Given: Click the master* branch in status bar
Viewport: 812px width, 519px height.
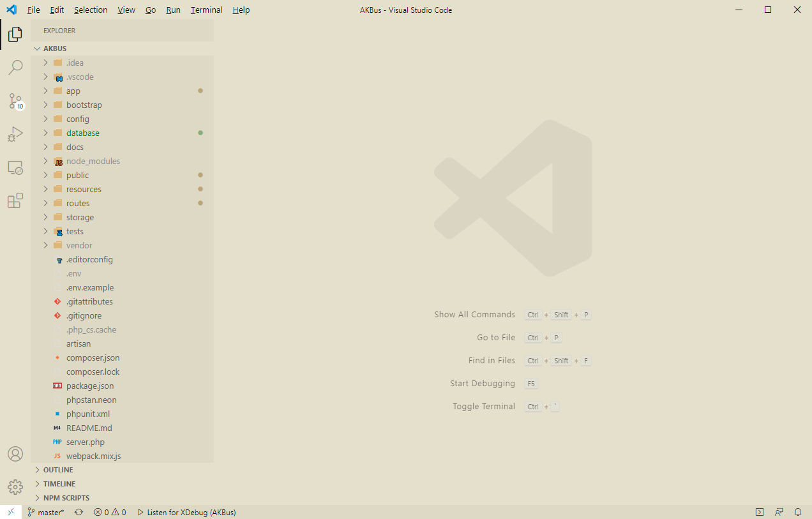Looking at the screenshot, I should pos(46,512).
